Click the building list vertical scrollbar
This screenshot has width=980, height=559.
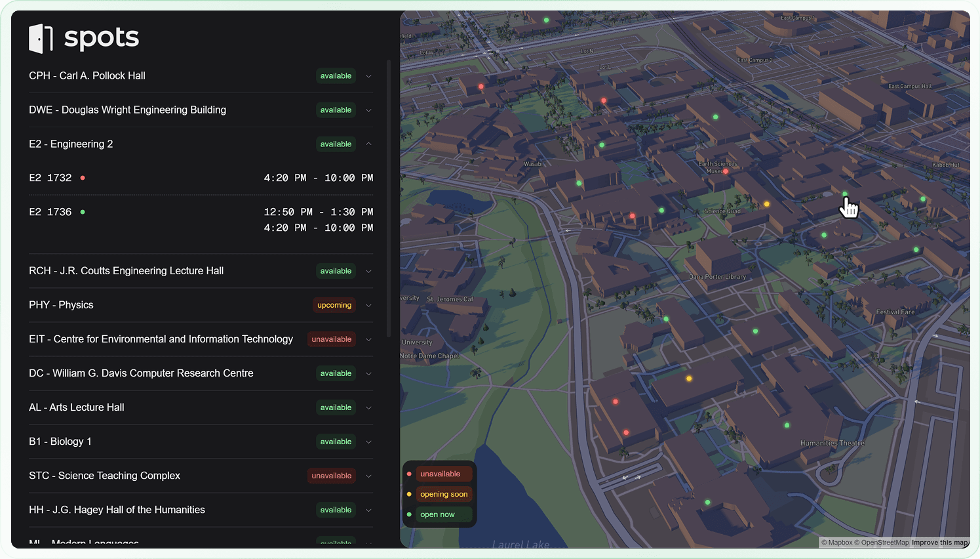(x=389, y=197)
